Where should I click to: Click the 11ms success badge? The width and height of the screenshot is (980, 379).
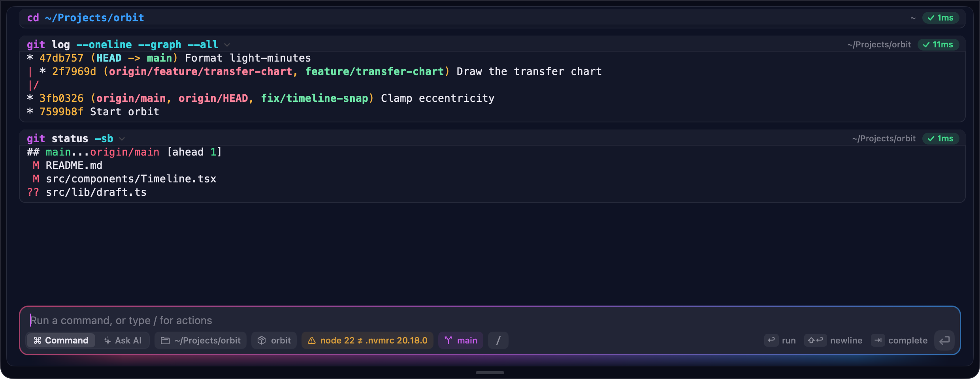click(x=938, y=45)
